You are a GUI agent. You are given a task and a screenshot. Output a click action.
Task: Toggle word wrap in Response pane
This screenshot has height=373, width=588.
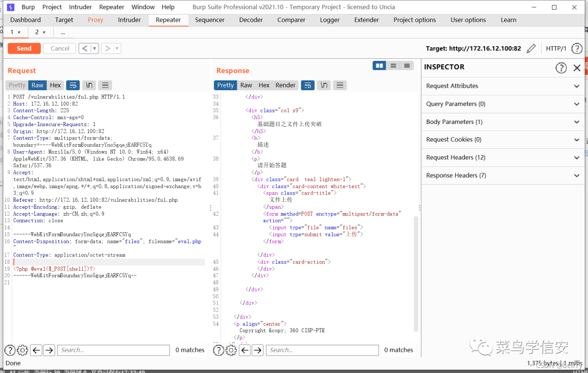pyautogui.click(x=308, y=85)
